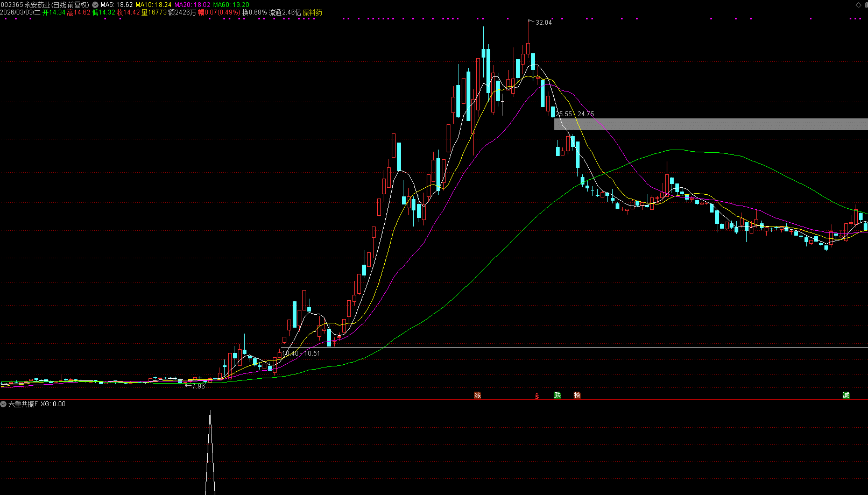Click the 7.96 low price arrow label
Image resolution: width=868 pixels, height=495 pixels.
[x=196, y=386]
